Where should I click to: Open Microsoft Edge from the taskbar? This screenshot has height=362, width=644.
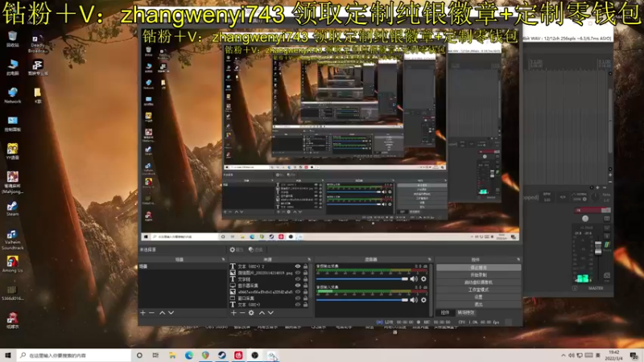[189, 356]
